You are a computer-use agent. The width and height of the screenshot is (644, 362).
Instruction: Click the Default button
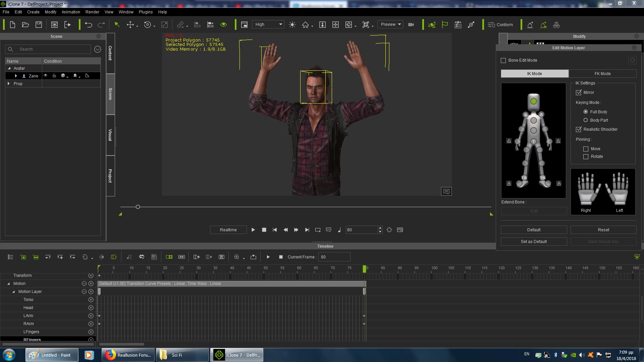pos(534,230)
